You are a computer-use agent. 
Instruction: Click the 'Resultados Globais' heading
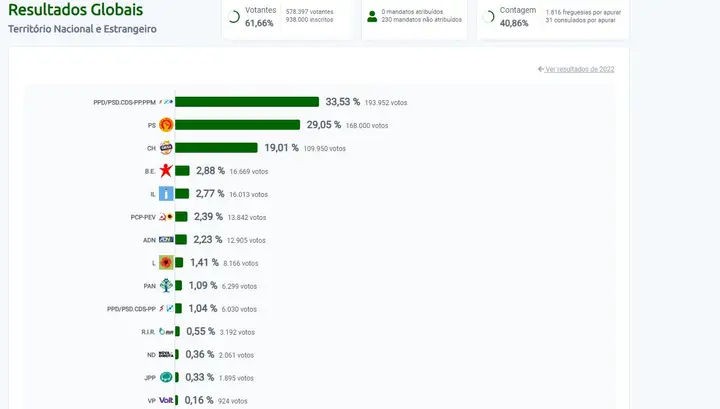click(x=74, y=10)
